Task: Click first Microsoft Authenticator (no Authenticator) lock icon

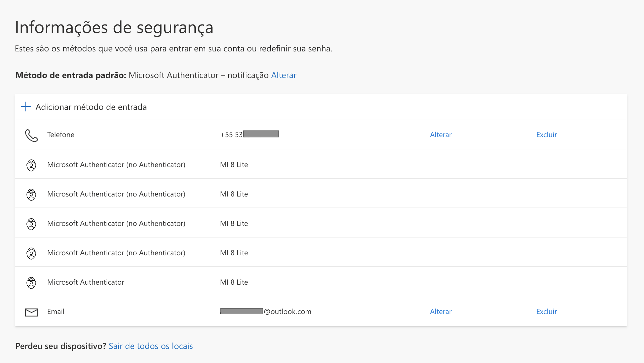Action: coord(31,165)
